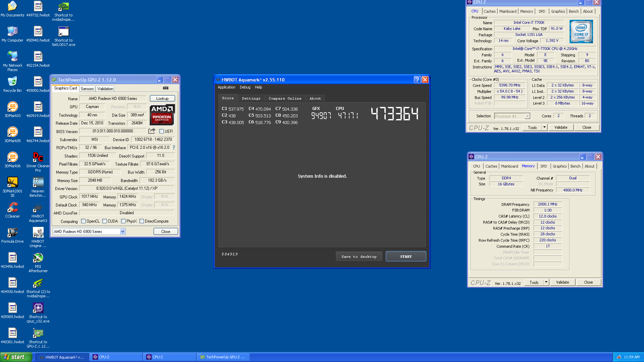Click GPU-Z BIOS share/export icon

point(152,131)
